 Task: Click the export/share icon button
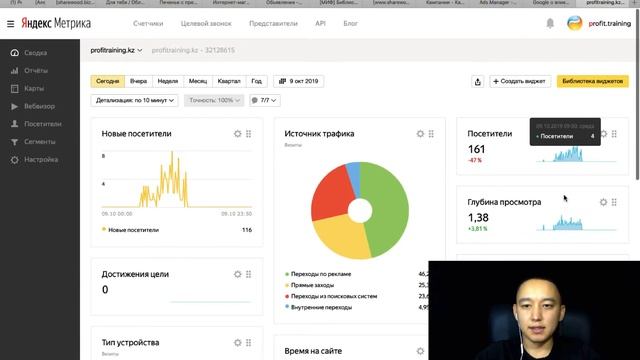pyautogui.click(x=478, y=82)
